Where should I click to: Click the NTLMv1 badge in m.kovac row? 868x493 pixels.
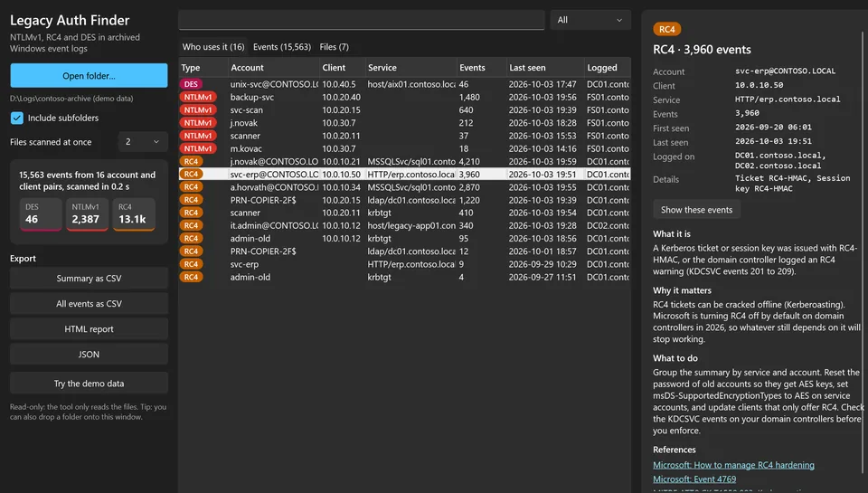(x=198, y=148)
